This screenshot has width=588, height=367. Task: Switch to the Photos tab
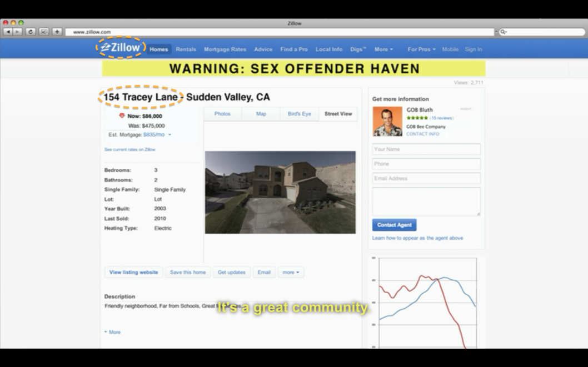(x=222, y=114)
